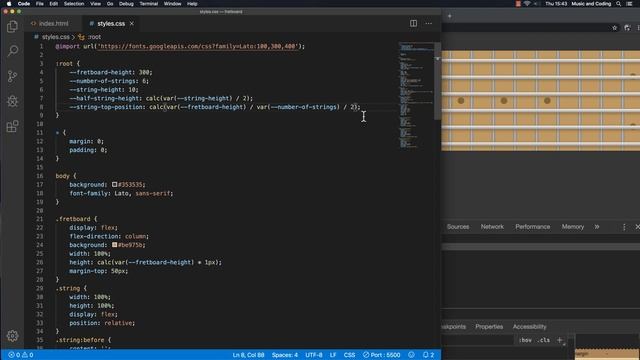
Task: Open notifications bell in status bar
Action: (x=428, y=355)
